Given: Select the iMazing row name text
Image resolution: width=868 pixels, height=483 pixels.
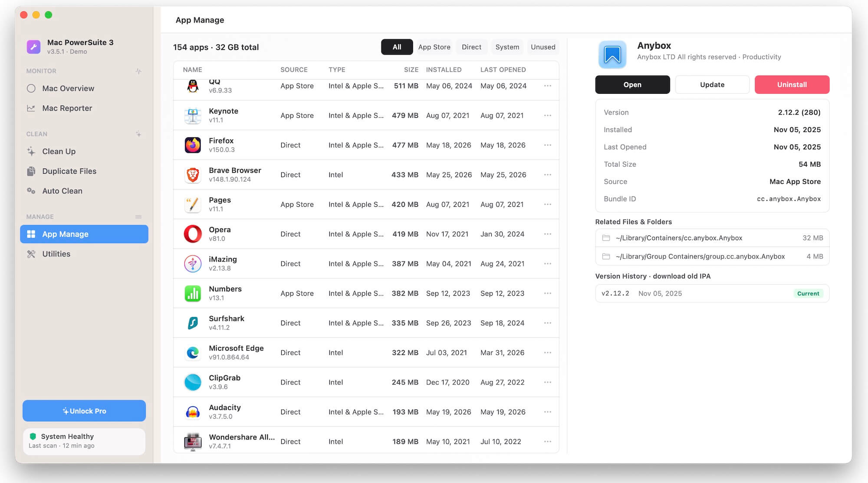Looking at the screenshot, I should pyautogui.click(x=223, y=259).
